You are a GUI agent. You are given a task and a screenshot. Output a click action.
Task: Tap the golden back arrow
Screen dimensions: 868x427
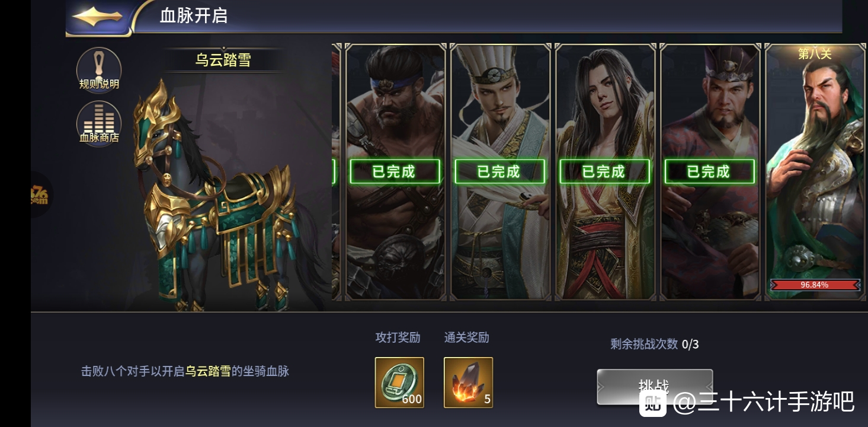coord(98,16)
